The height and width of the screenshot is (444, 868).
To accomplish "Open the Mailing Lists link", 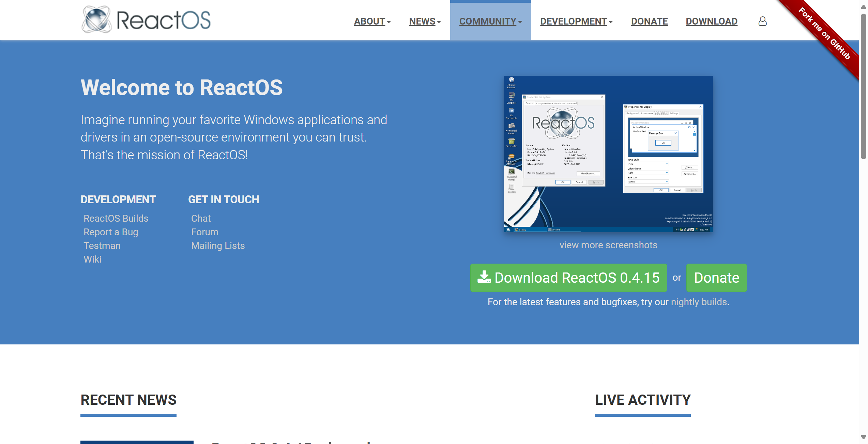I will click(x=218, y=246).
